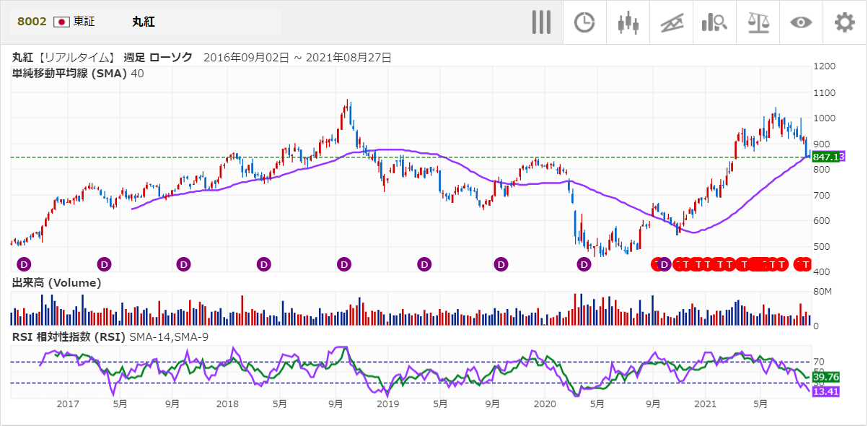
Task: Click the 400 price axis label
Action: (x=821, y=271)
